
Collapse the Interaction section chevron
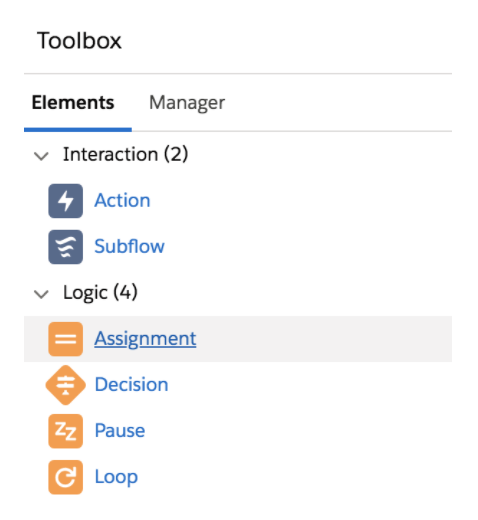[x=41, y=156]
